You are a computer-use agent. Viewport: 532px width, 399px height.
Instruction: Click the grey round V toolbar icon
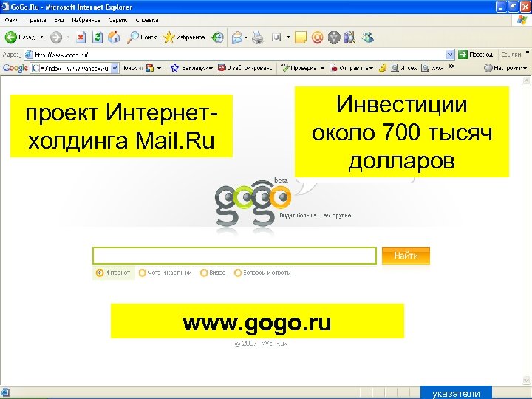tap(334, 38)
